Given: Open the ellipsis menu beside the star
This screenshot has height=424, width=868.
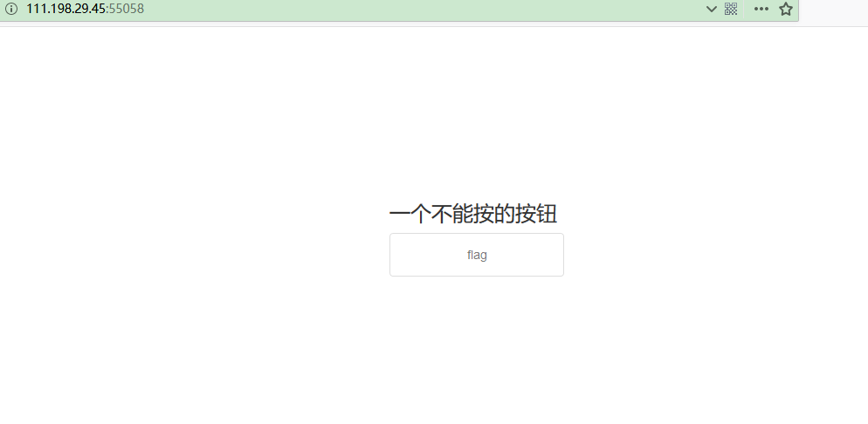Looking at the screenshot, I should [761, 9].
